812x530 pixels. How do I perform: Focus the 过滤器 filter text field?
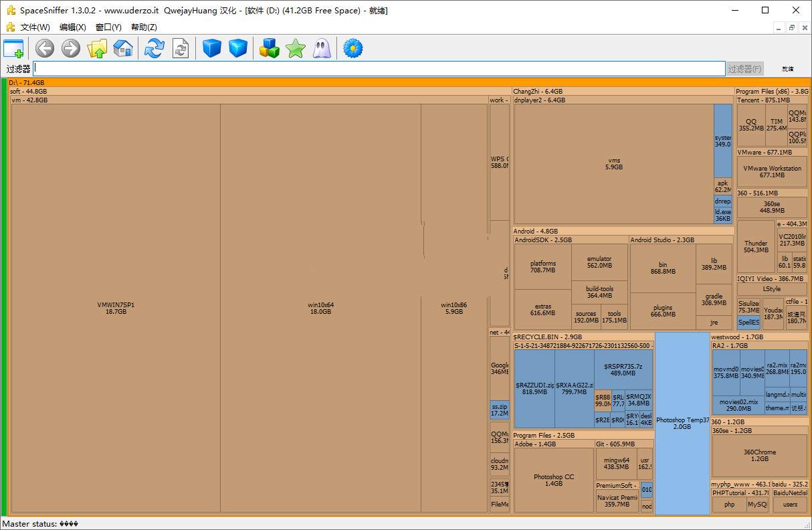pos(379,69)
